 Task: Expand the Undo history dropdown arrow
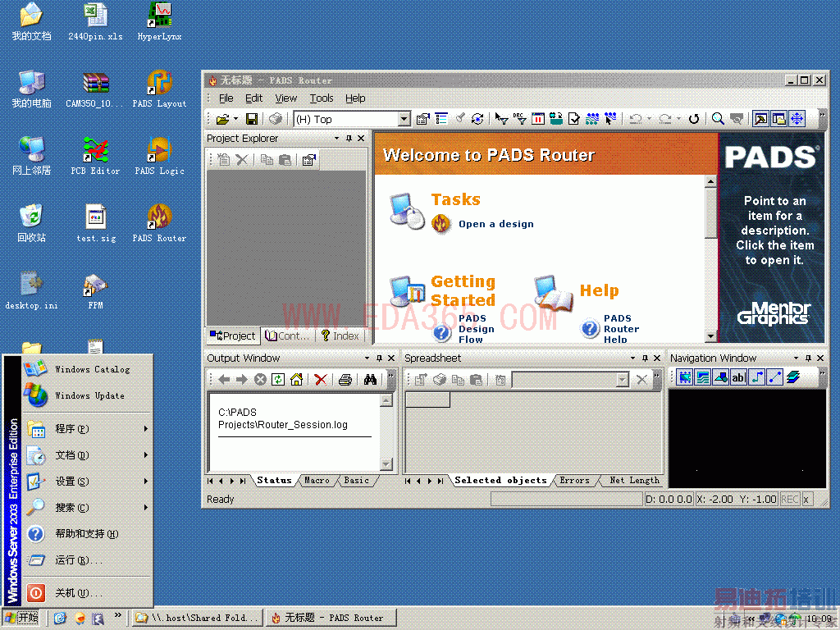pos(650,119)
